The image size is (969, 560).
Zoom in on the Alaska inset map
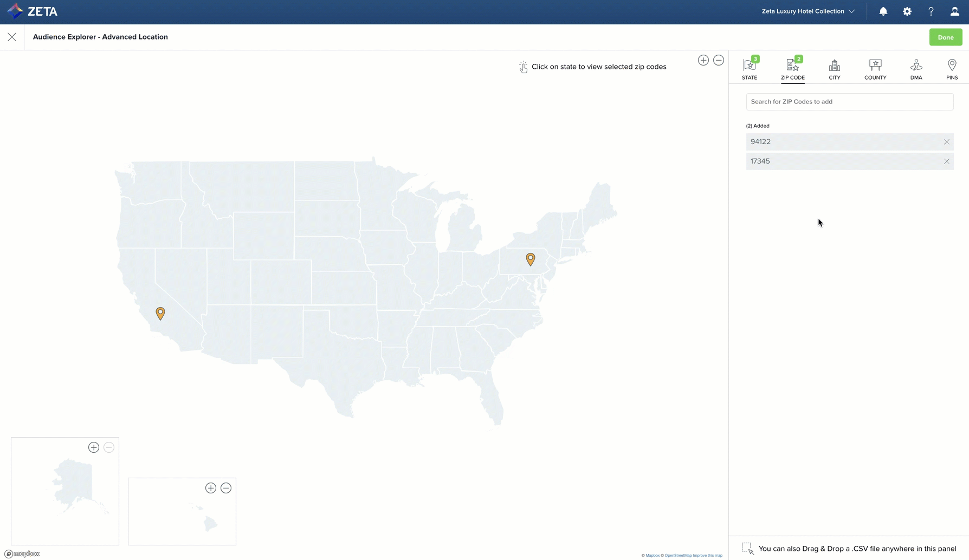pos(94,447)
